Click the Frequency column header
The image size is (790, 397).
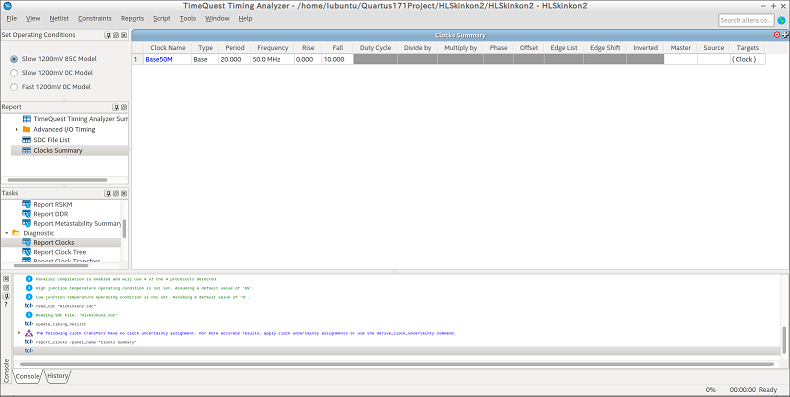tap(273, 48)
